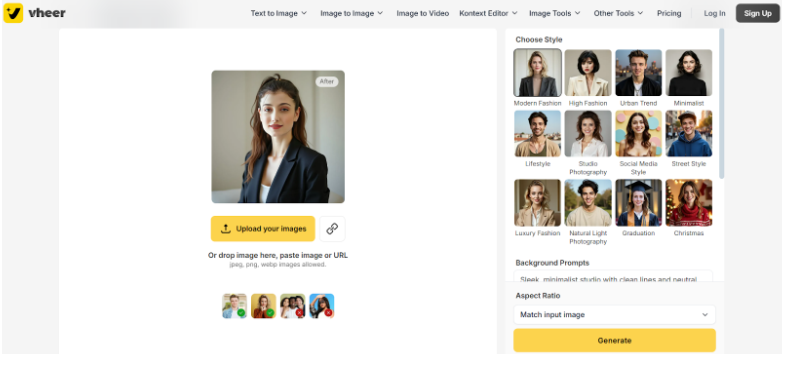Click the Sign Up button

pyautogui.click(x=757, y=14)
